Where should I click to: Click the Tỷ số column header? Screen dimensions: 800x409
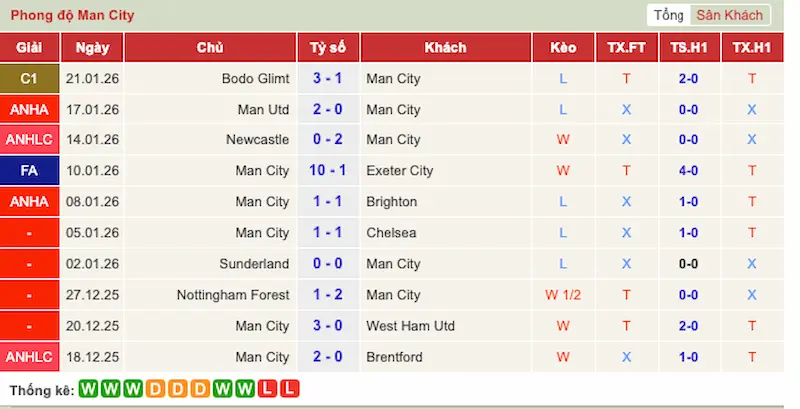[x=328, y=48]
